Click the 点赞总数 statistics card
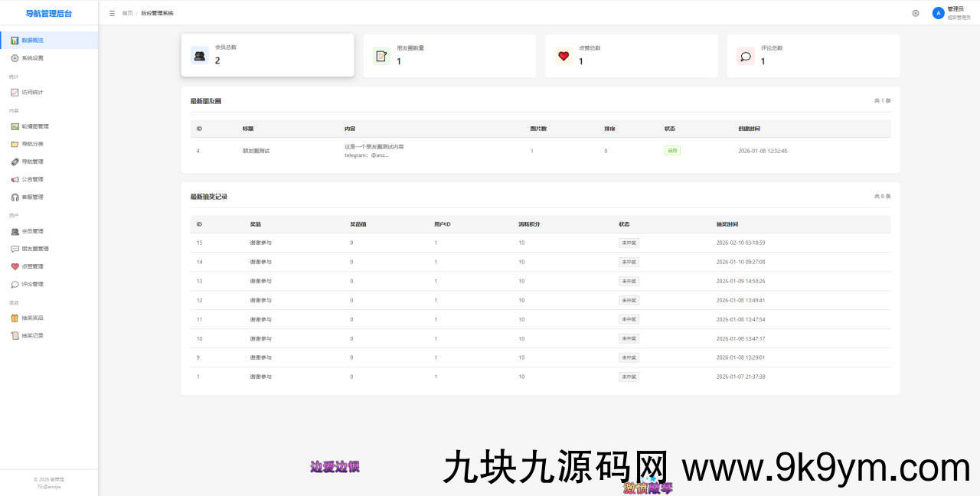Viewport: 980px width, 496px height. click(631, 55)
